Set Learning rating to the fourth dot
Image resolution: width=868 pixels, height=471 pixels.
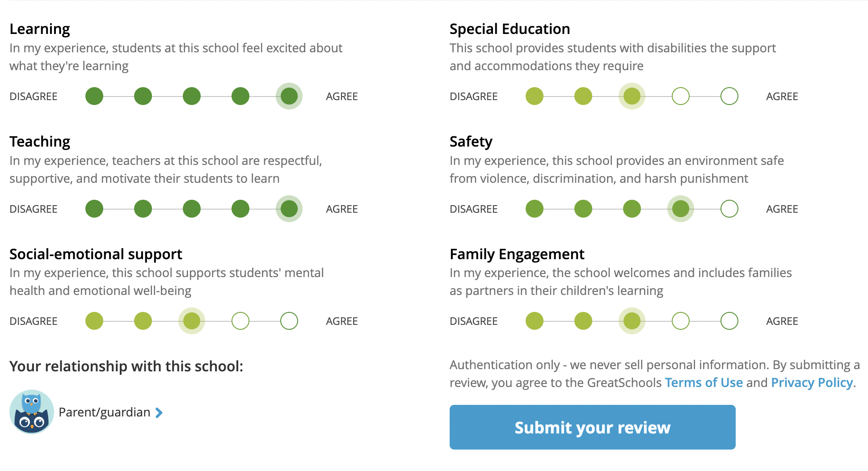pos(240,96)
